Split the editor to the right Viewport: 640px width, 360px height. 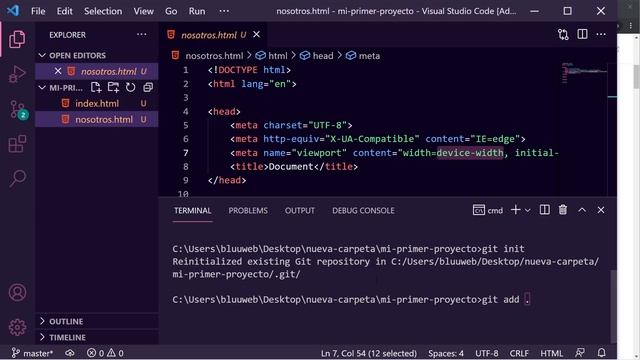click(582, 34)
